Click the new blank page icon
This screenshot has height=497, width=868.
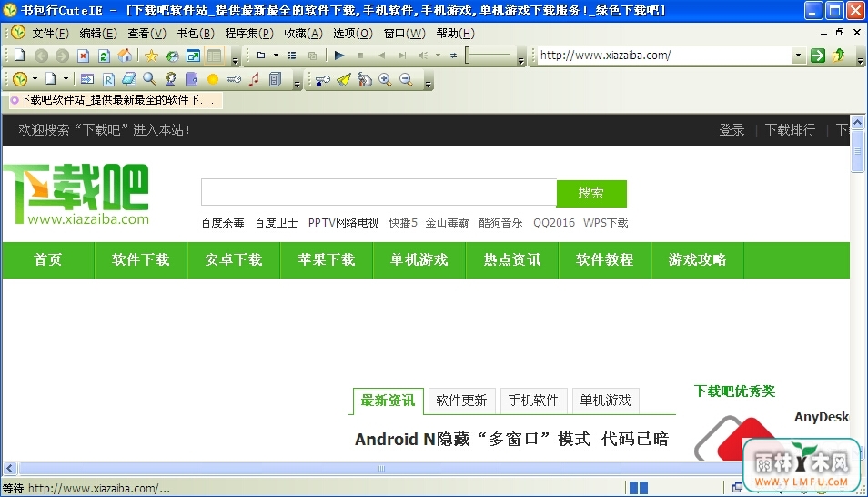click(x=20, y=56)
